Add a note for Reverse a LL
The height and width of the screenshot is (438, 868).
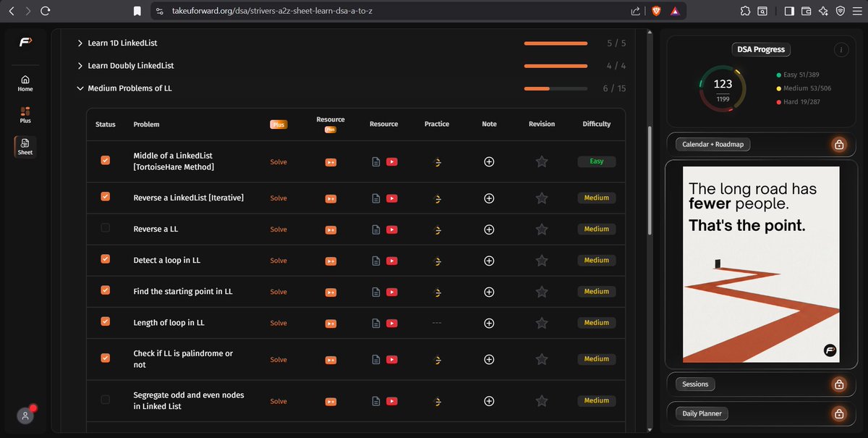click(x=489, y=229)
